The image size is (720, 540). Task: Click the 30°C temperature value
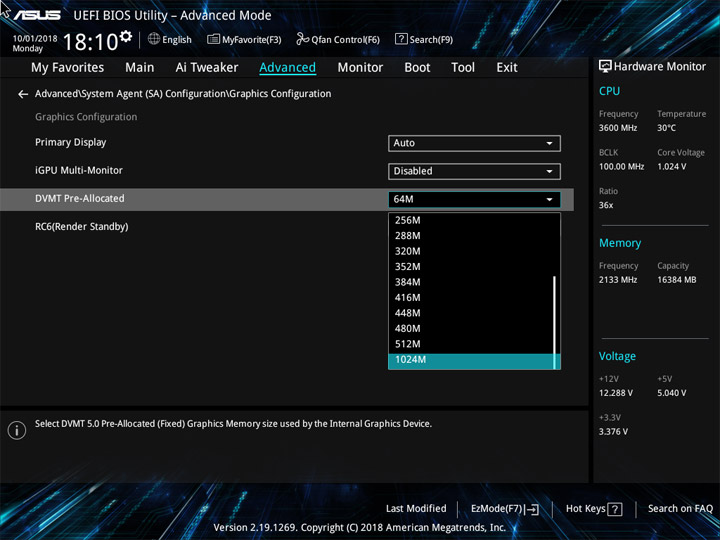point(666,128)
